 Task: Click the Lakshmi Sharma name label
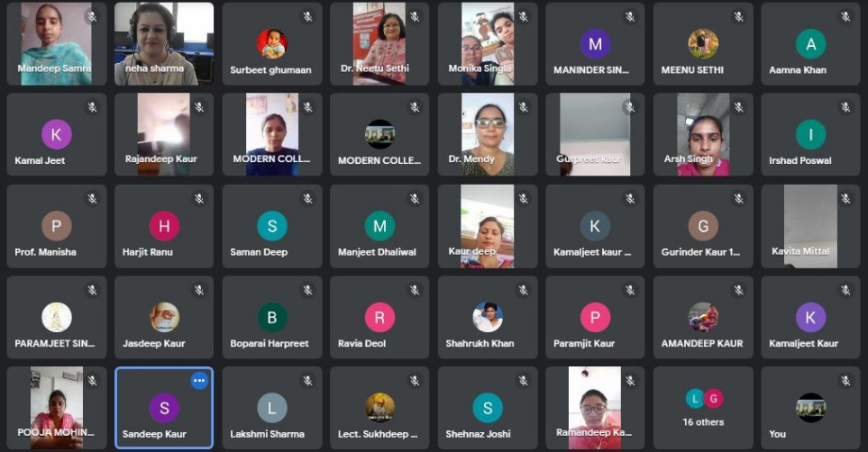click(268, 434)
